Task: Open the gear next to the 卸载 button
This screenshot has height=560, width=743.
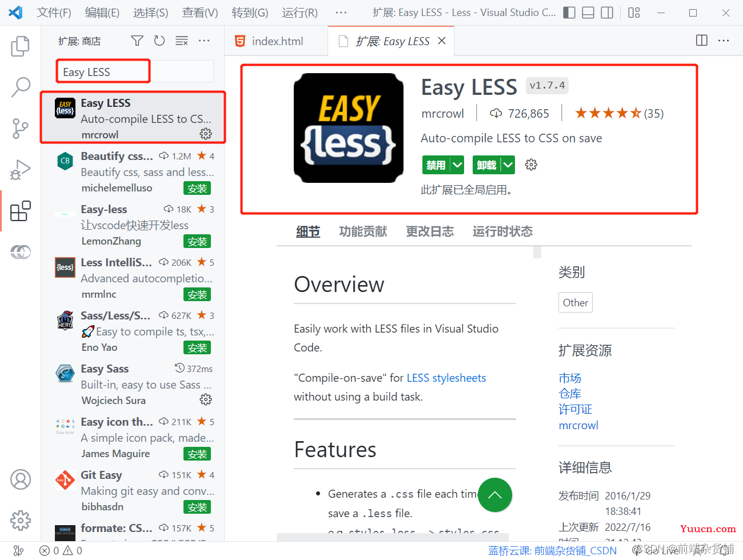Action: (531, 165)
